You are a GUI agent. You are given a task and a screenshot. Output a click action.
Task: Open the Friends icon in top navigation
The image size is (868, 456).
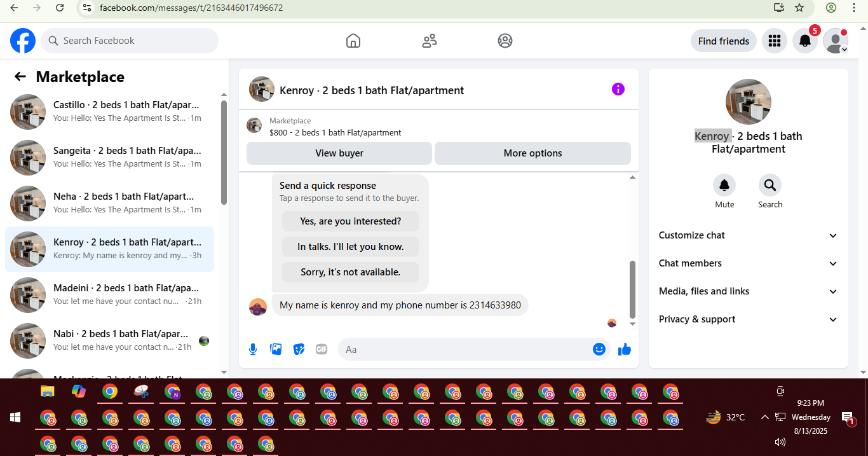tap(430, 41)
